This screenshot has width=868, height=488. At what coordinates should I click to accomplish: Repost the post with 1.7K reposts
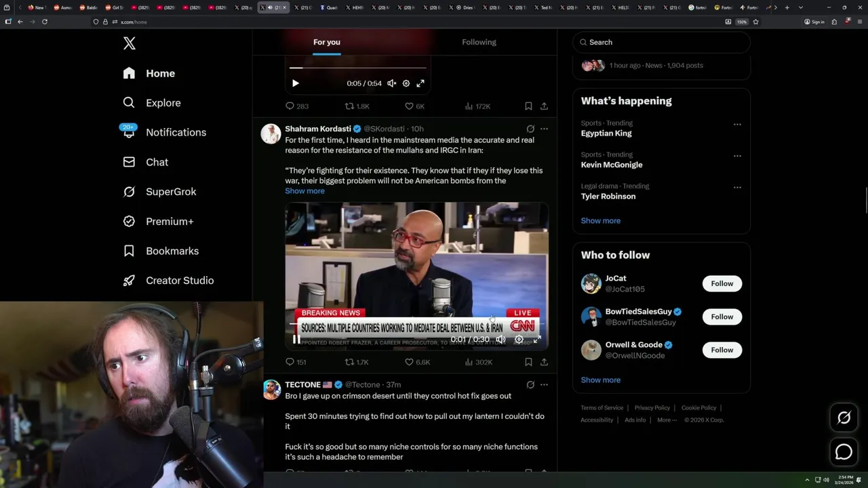[x=357, y=363]
